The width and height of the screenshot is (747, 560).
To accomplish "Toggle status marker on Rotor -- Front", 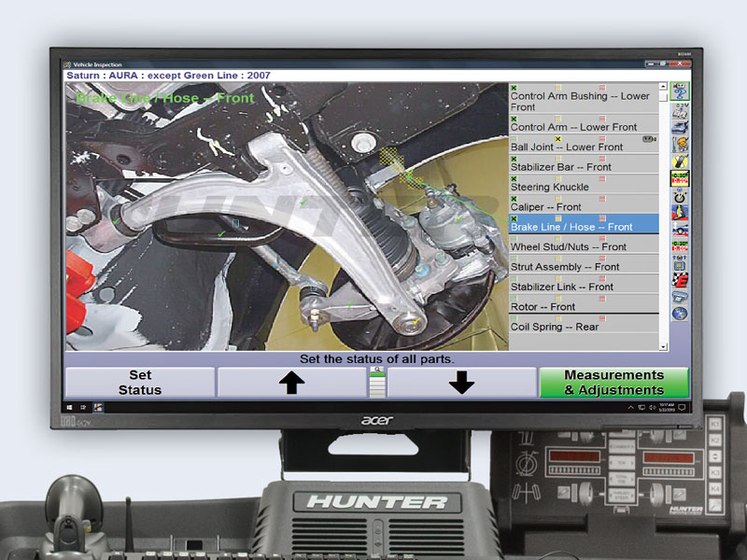I will (513, 300).
